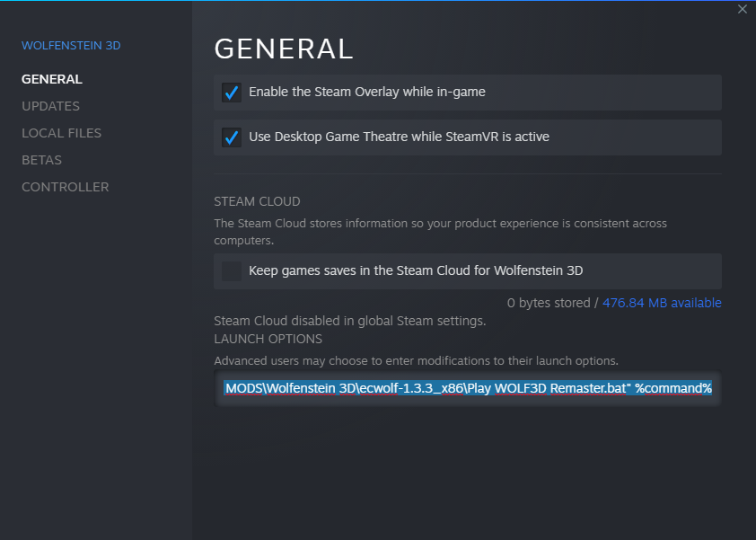756x540 pixels.
Task: Go to the BETAS section
Action: 41,160
